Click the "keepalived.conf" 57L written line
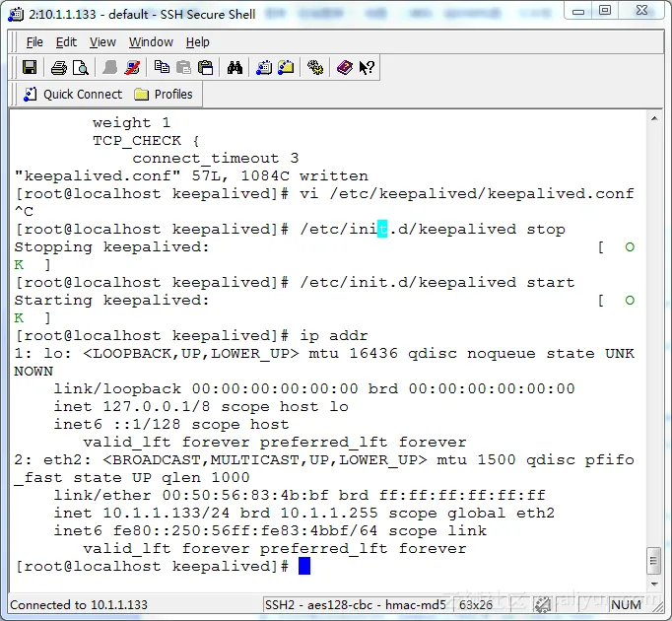 point(191,176)
